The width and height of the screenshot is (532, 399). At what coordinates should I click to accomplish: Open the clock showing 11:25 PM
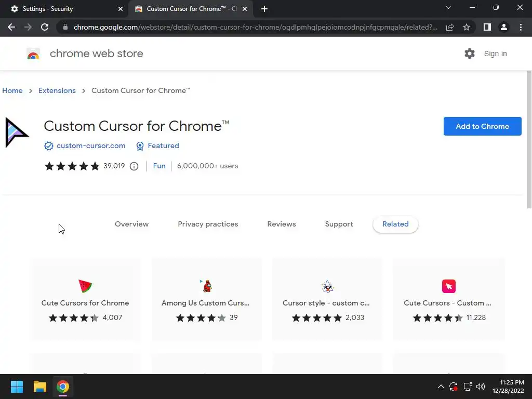508,387
